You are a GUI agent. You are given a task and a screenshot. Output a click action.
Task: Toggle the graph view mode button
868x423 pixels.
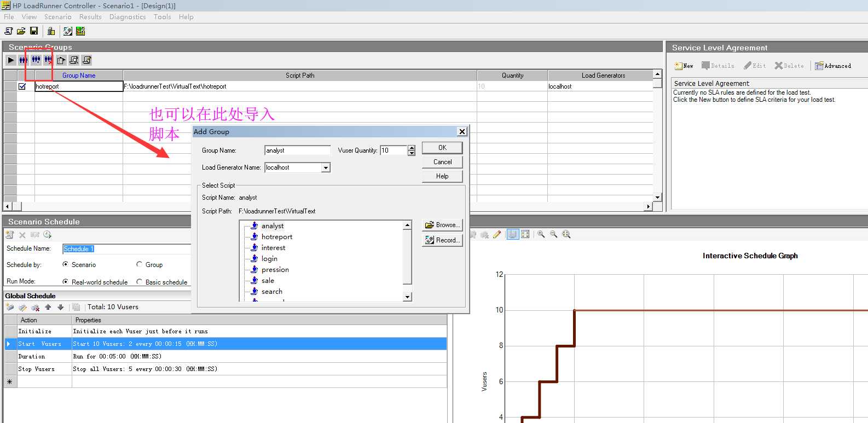[x=512, y=234]
